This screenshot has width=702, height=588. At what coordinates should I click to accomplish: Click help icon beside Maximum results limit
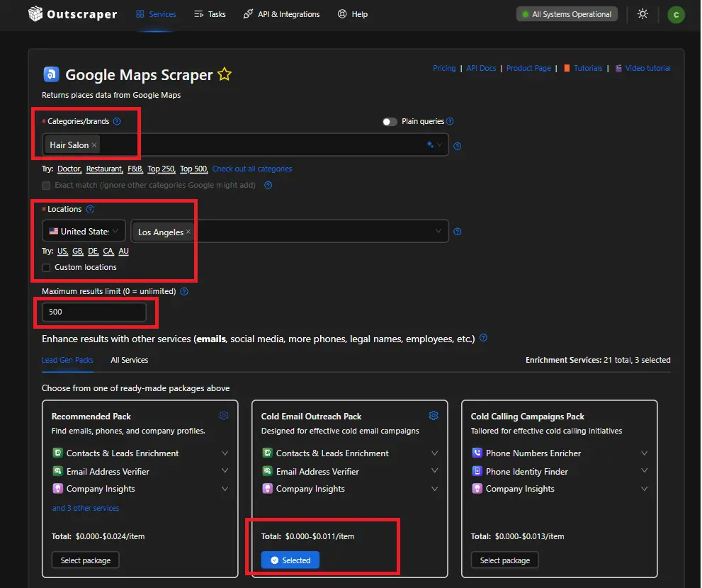coord(184,291)
